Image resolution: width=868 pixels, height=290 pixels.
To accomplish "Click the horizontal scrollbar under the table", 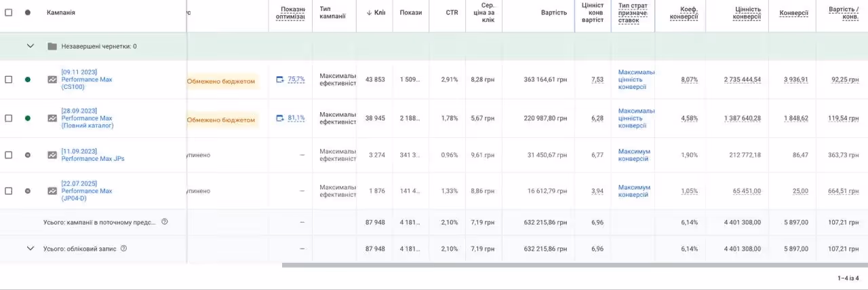I will click(x=575, y=265).
